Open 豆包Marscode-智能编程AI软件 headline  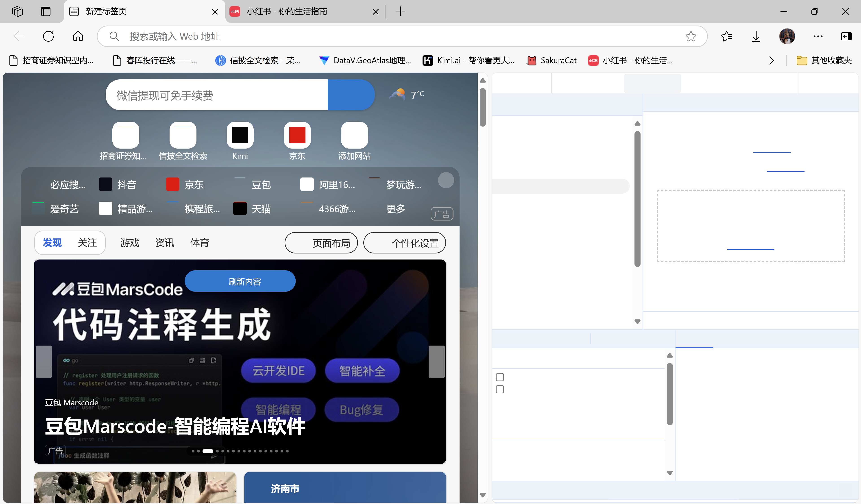[175, 426]
